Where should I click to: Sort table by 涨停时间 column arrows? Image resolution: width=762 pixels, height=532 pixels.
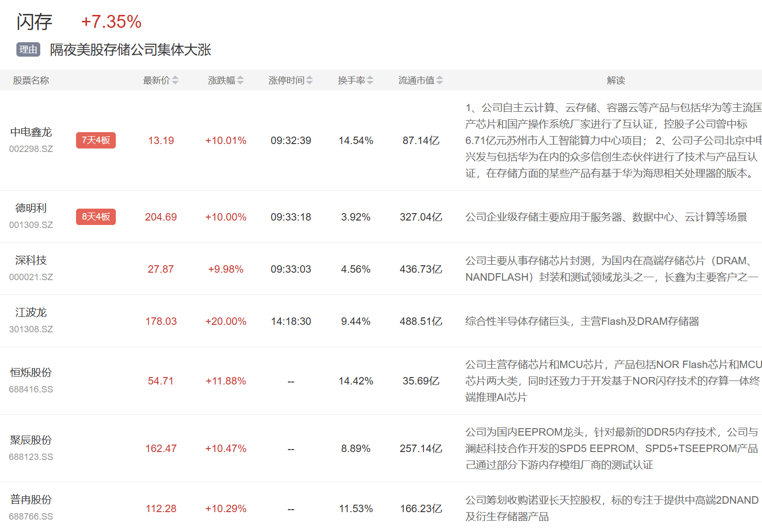coord(309,80)
